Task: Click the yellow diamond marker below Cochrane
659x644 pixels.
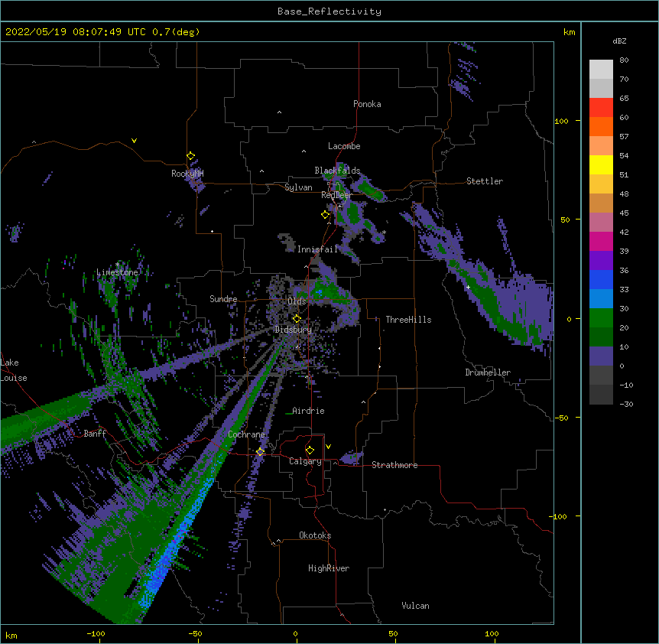Action: (260, 451)
